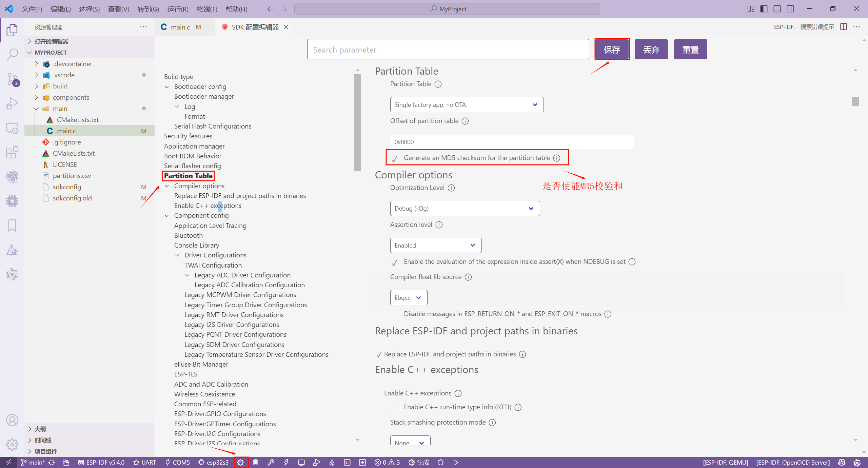This screenshot has height=468, width=868.
Task: Open the 终端(T) menu
Action: tap(206, 9)
